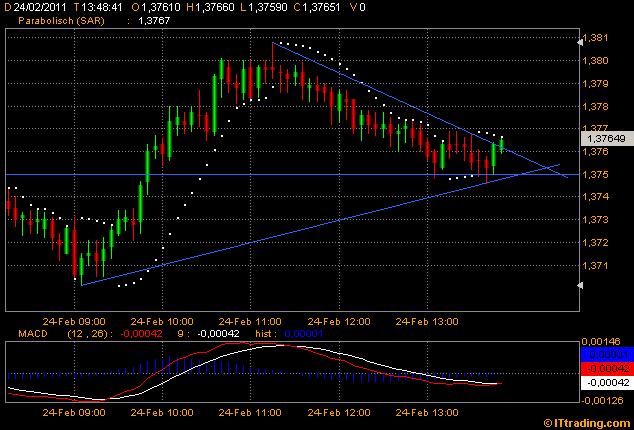Viewport: 634px width, 430px height.
Task: Click the MACD scale maximum 0,00146
Action: (600, 342)
